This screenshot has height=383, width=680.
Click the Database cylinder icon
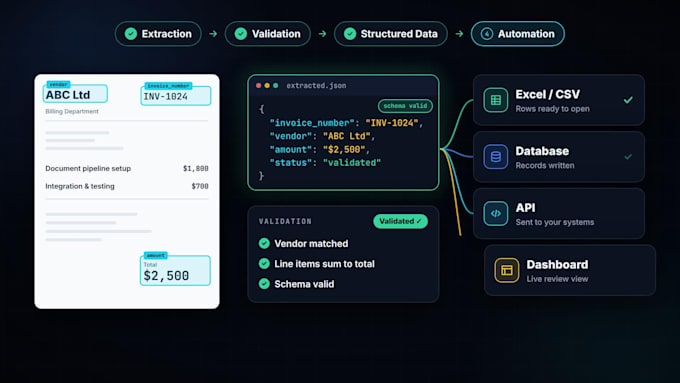(x=496, y=157)
